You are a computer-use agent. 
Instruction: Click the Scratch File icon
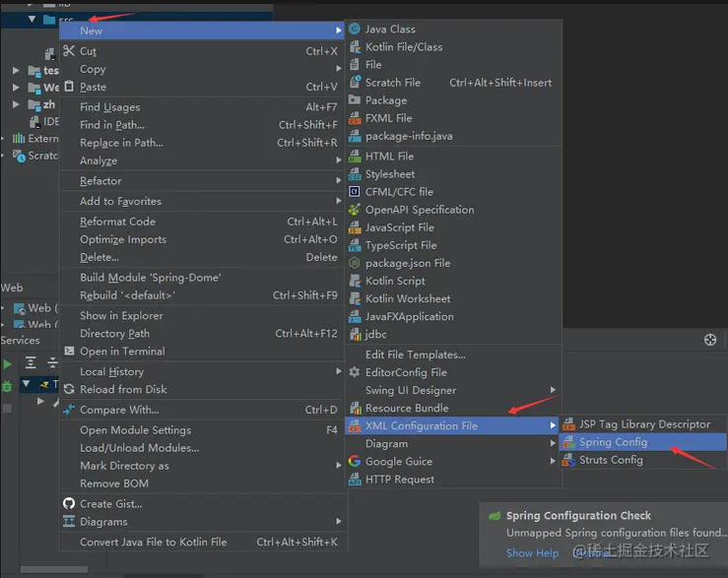(x=355, y=82)
